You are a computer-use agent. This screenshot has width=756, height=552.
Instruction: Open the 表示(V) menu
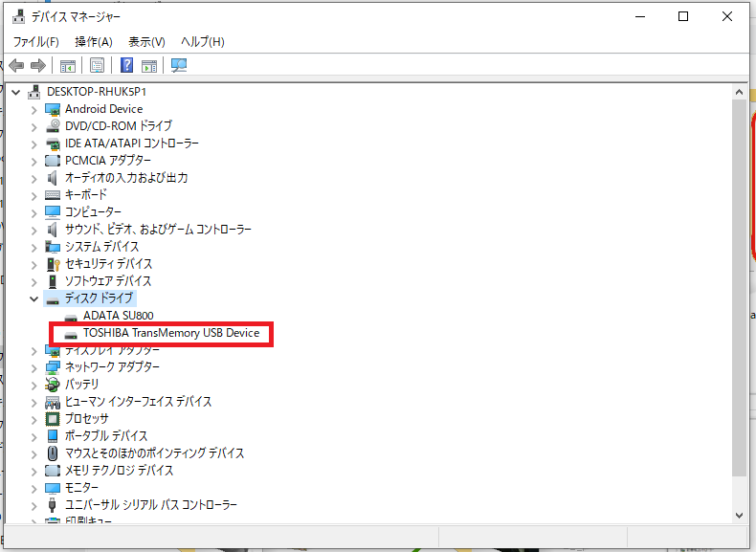pyautogui.click(x=146, y=42)
